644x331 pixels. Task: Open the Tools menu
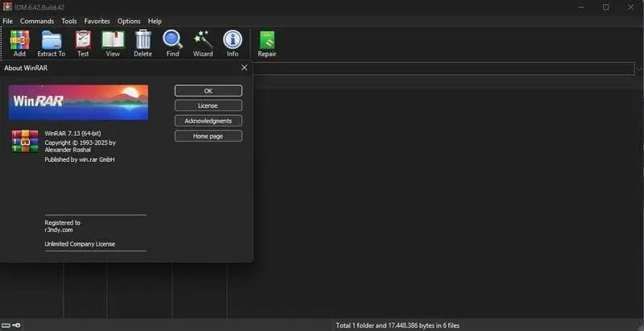click(69, 21)
